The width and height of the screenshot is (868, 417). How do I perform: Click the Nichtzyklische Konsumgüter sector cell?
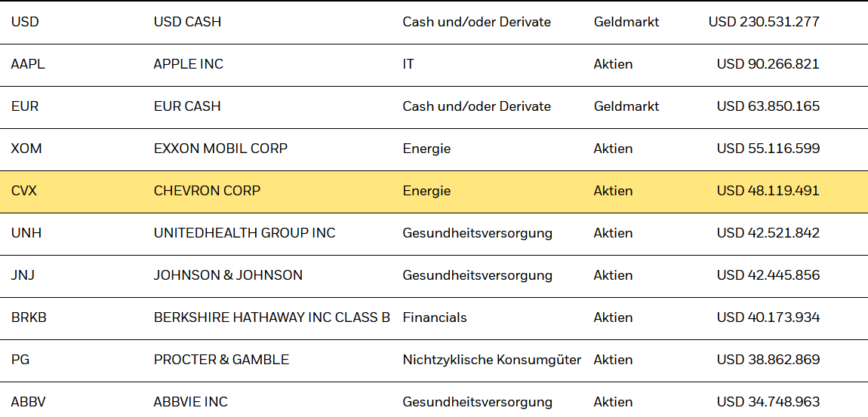tap(491, 360)
